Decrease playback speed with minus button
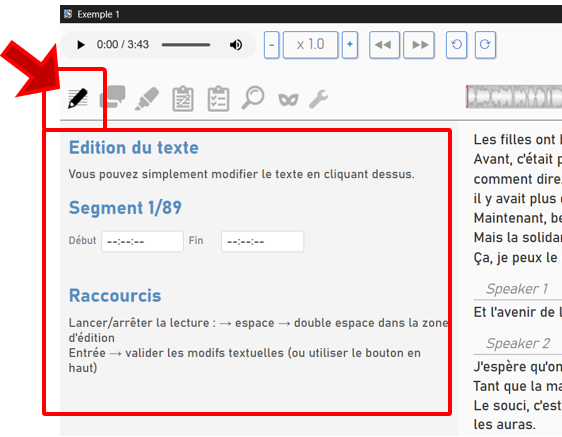Image resolution: width=562 pixels, height=437 pixels. coord(272,45)
